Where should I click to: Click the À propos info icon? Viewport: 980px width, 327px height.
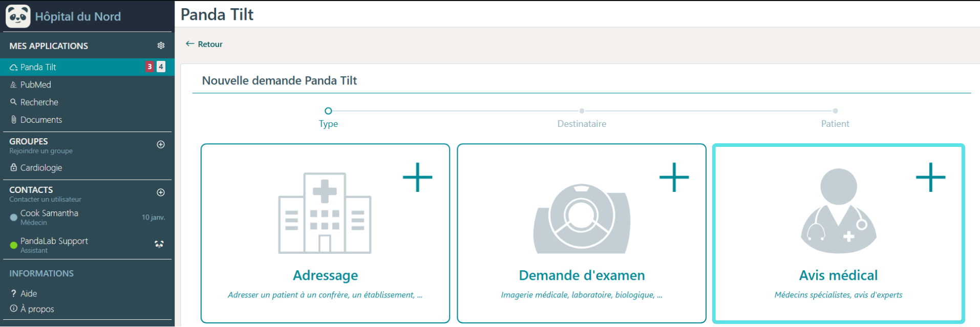coord(14,309)
